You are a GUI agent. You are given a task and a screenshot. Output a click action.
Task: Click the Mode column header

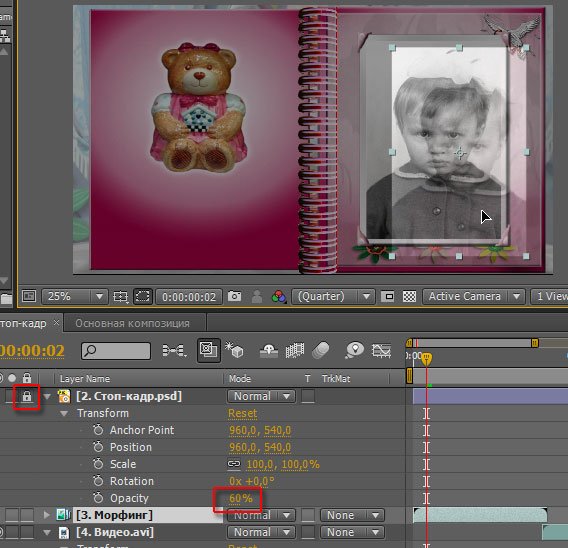(x=240, y=379)
